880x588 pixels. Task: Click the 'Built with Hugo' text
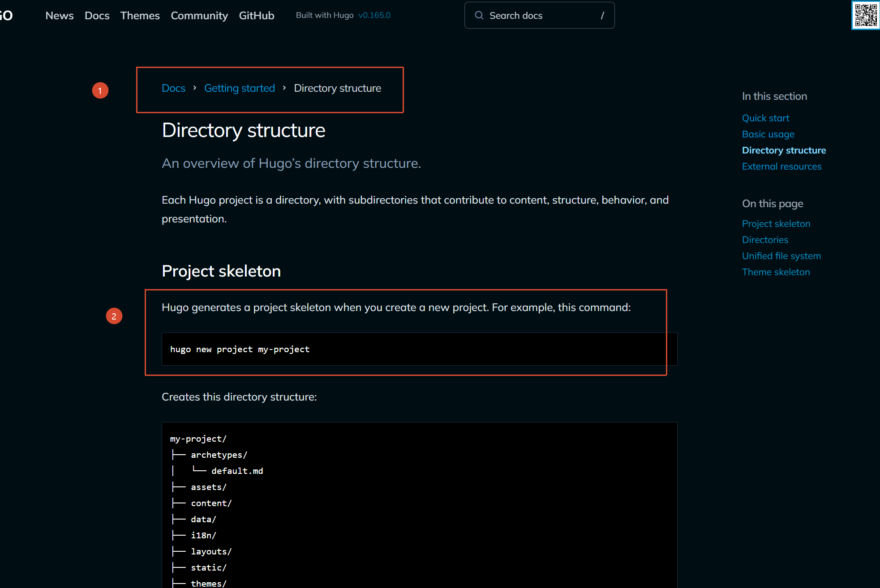[325, 15]
